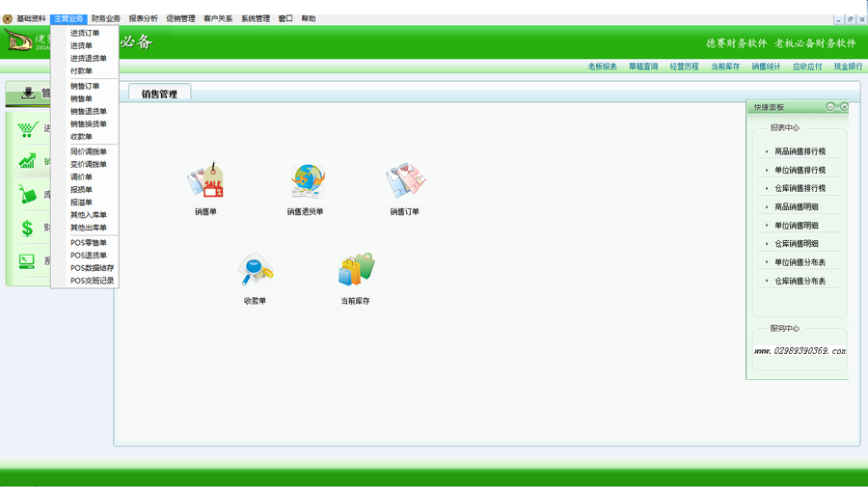Image resolution: width=868 pixels, height=487 pixels.
Task: Click the green dollar sign sidebar icon
Action: 27,228
